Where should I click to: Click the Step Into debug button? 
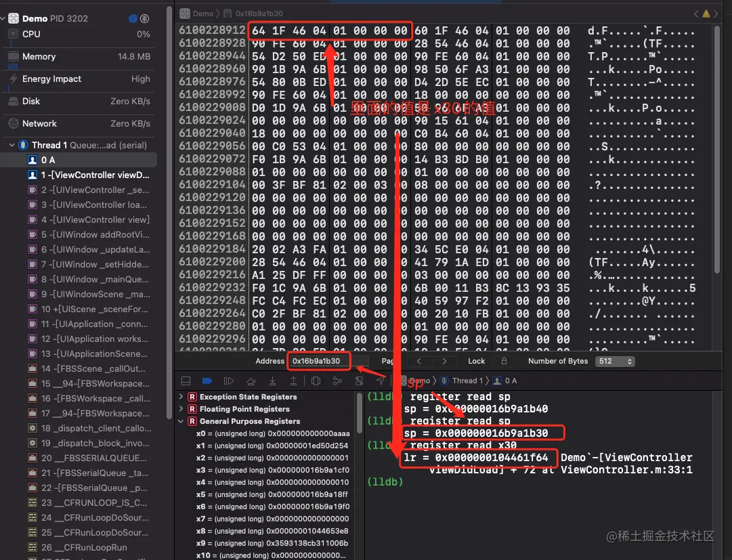point(272,381)
